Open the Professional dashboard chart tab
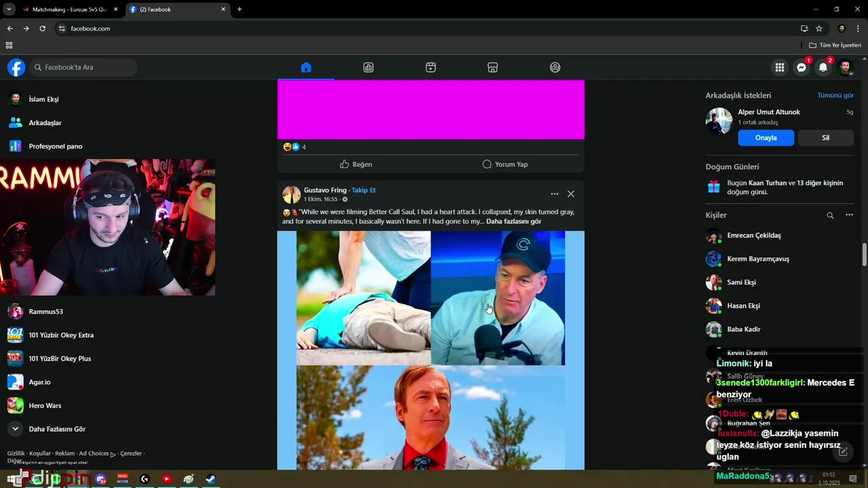Viewport: 868px width, 488px height. point(368,67)
